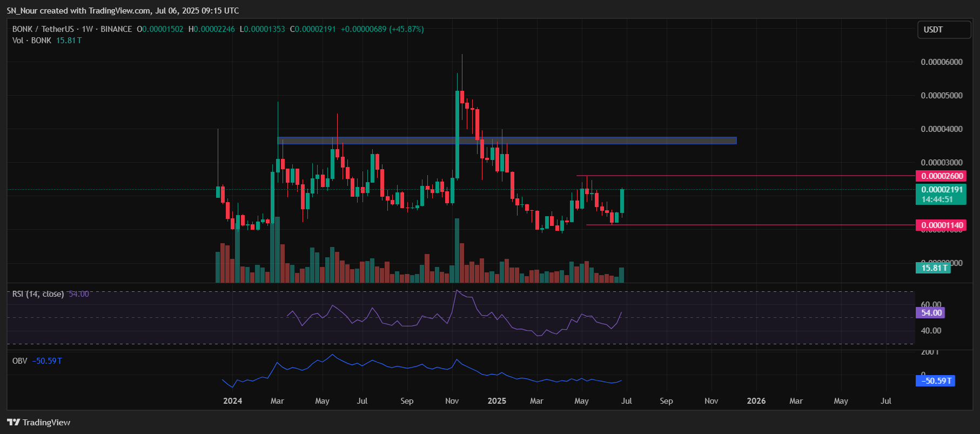Select the OBV indicator legend
Image resolution: width=980 pixels, height=434 pixels.
20,361
